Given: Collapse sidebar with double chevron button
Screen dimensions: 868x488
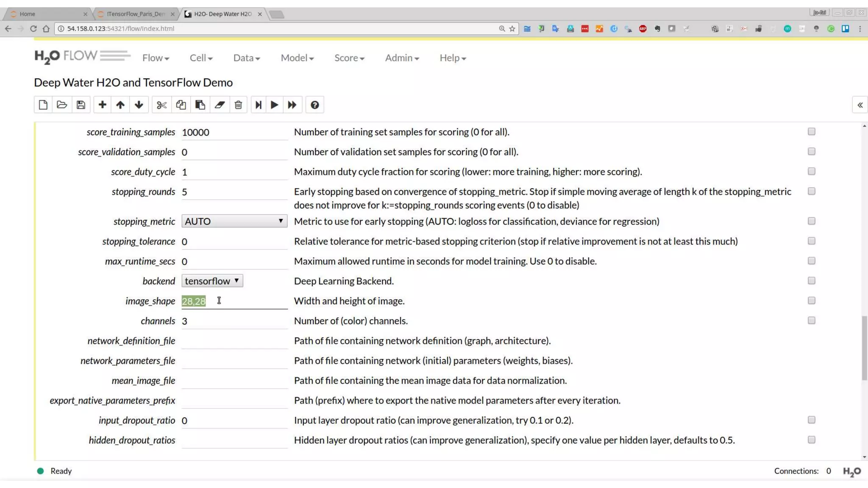Looking at the screenshot, I should pyautogui.click(x=860, y=105).
